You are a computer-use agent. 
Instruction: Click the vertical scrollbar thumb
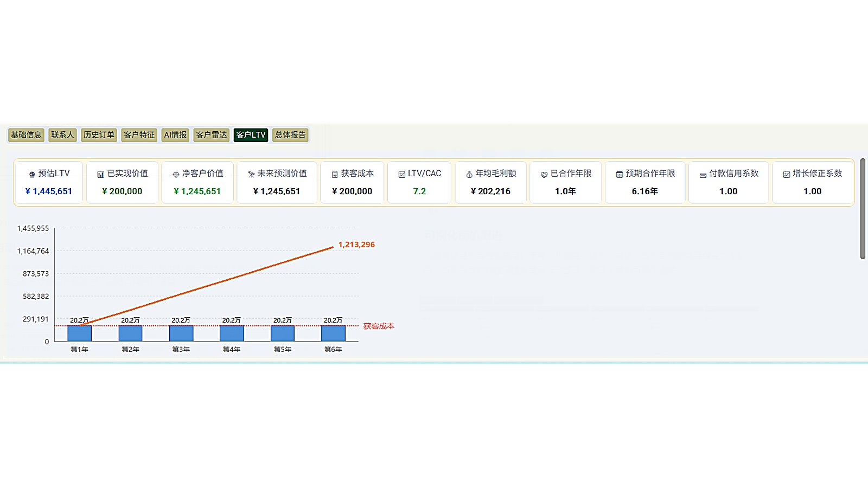pos(863,209)
